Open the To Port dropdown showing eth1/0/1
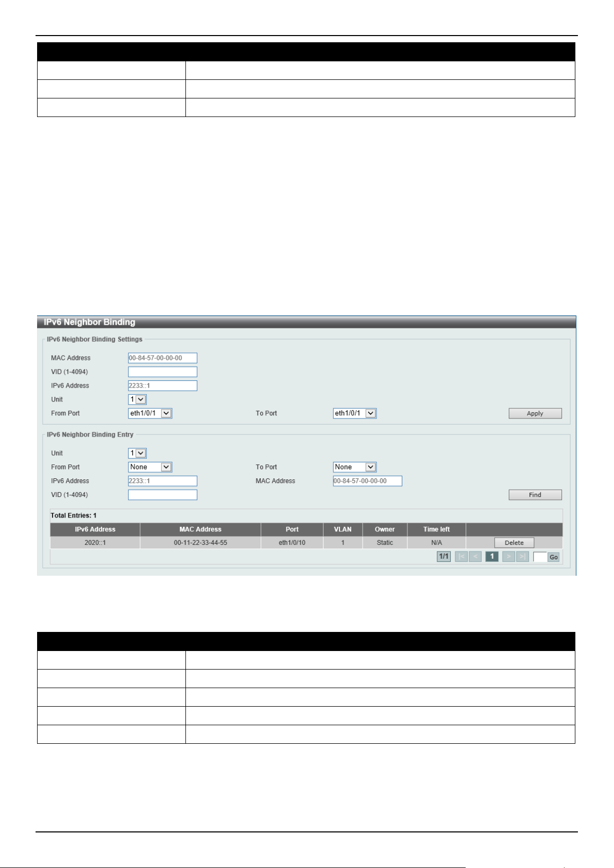 [x=355, y=413]
